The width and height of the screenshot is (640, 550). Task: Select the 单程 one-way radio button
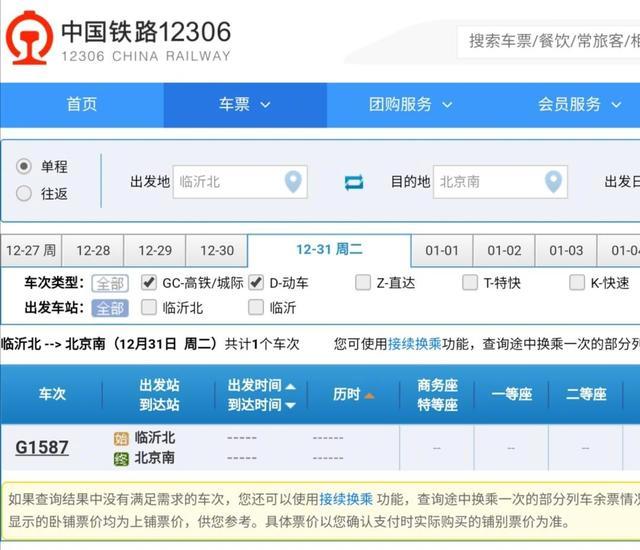[x=24, y=166]
